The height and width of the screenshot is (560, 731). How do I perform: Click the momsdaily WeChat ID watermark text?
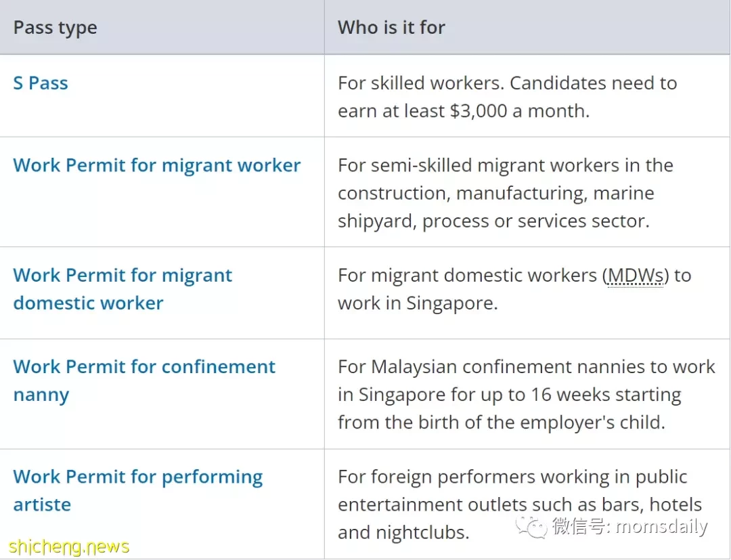[x=630, y=526]
